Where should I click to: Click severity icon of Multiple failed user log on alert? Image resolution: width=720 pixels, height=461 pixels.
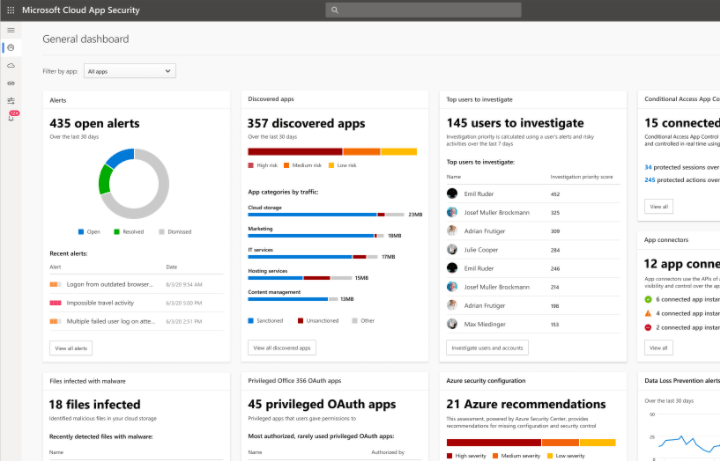(55, 321)
